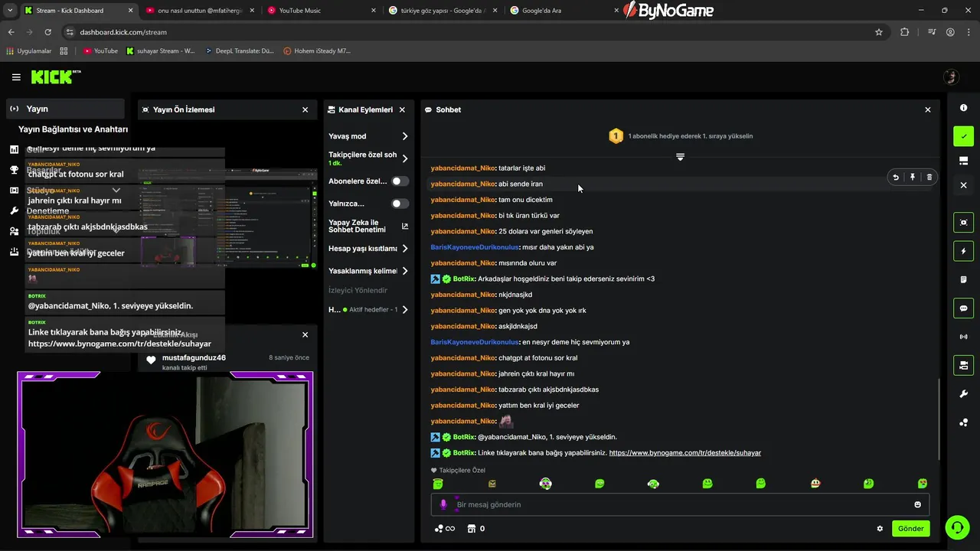Click the info icon in right sidebar
980x551 pixels.
964,108
